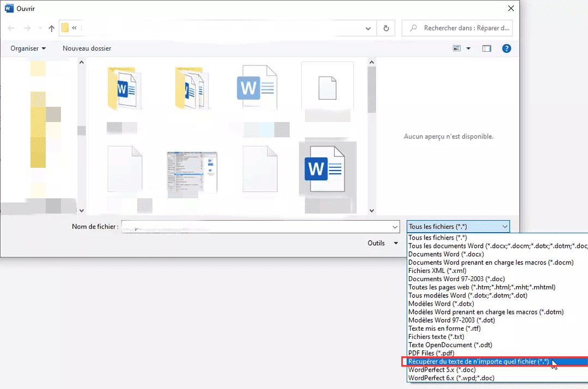Expand the view options dropdown arrow
The height and width of the screenshot is (389, 588).
pos(468,48)
